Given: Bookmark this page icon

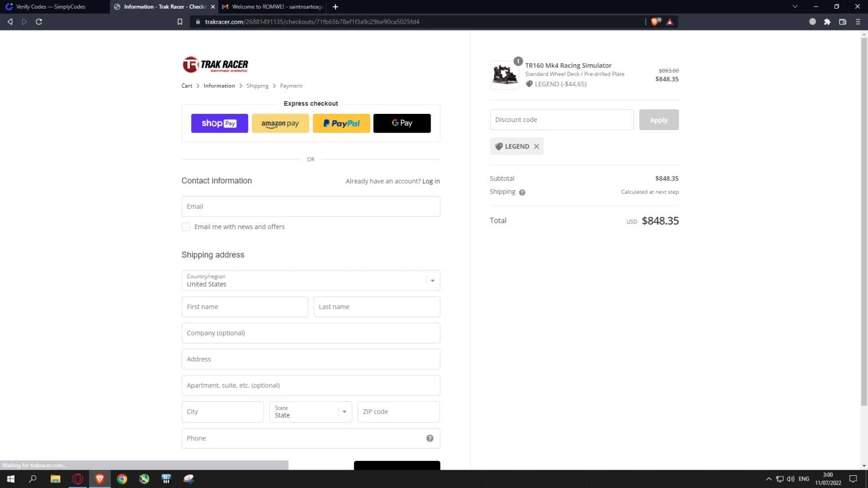Looking at the screenshot, I should (180, 22).
